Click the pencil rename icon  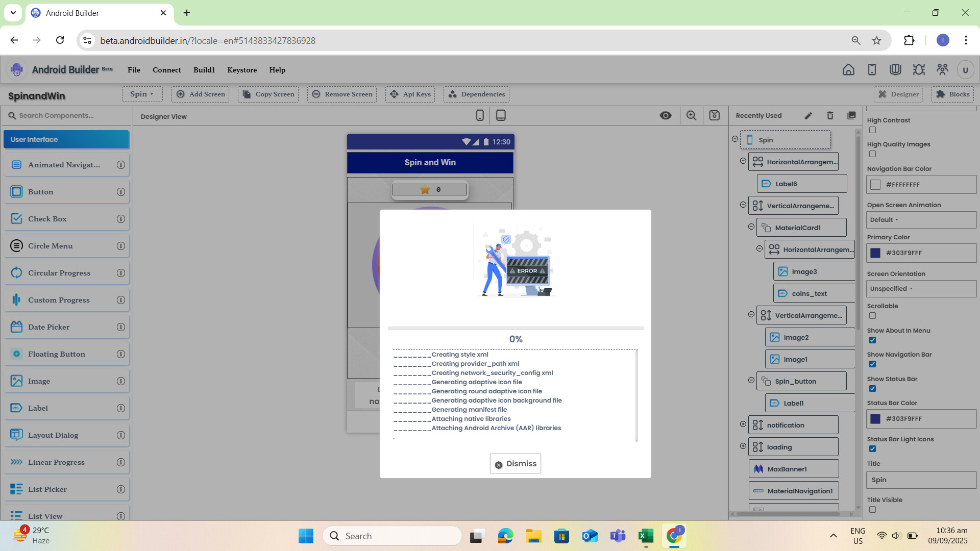point(808,116)
